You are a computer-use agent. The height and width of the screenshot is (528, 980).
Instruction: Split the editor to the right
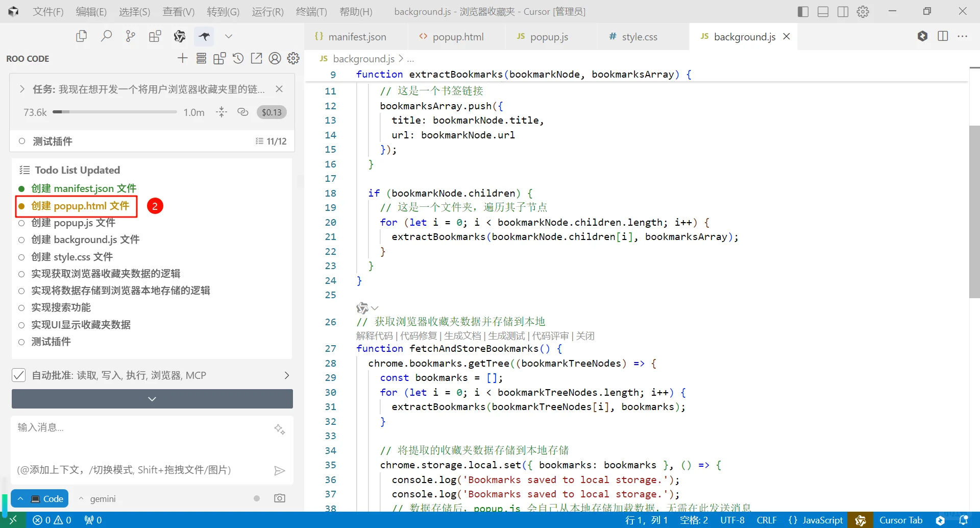click(943, 36)
